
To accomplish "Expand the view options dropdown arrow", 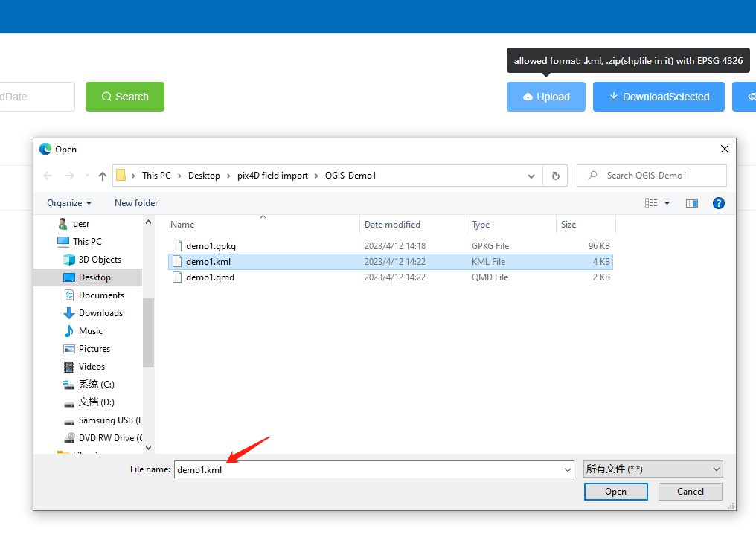I will pyautogui.click(x=667, y=203).
